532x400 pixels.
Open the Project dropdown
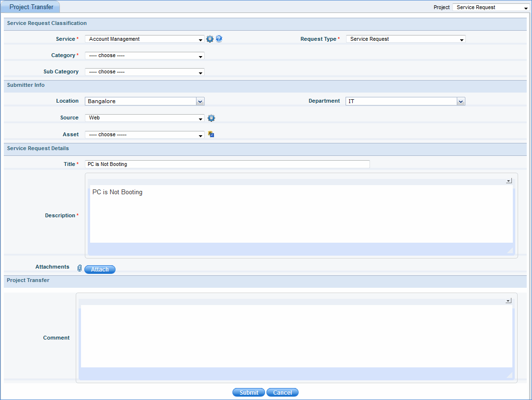490,8
